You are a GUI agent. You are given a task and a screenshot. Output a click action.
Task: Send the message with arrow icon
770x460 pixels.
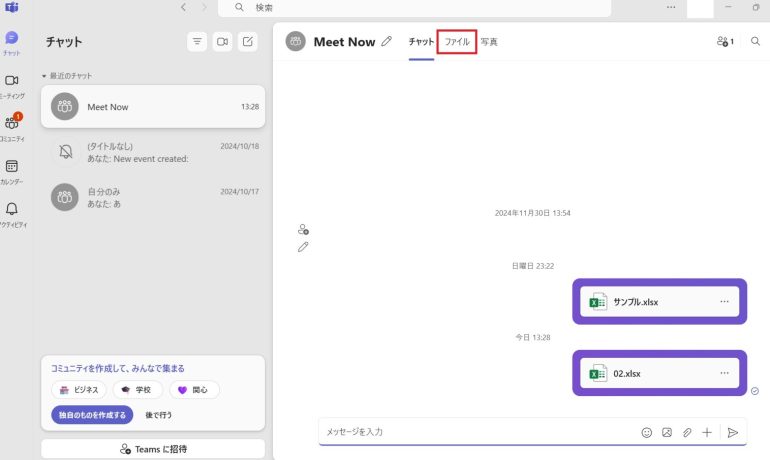(733, 432)
